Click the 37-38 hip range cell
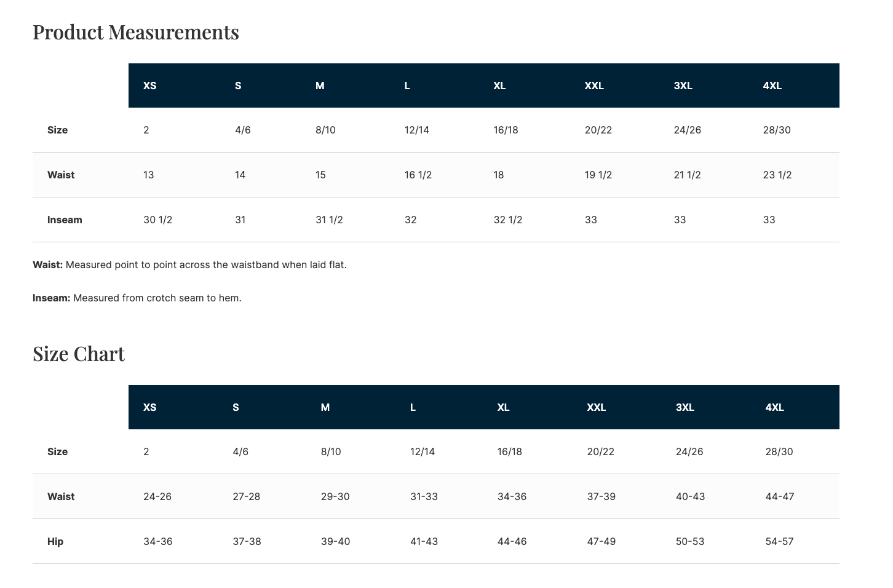 click(x=247, y=541)
